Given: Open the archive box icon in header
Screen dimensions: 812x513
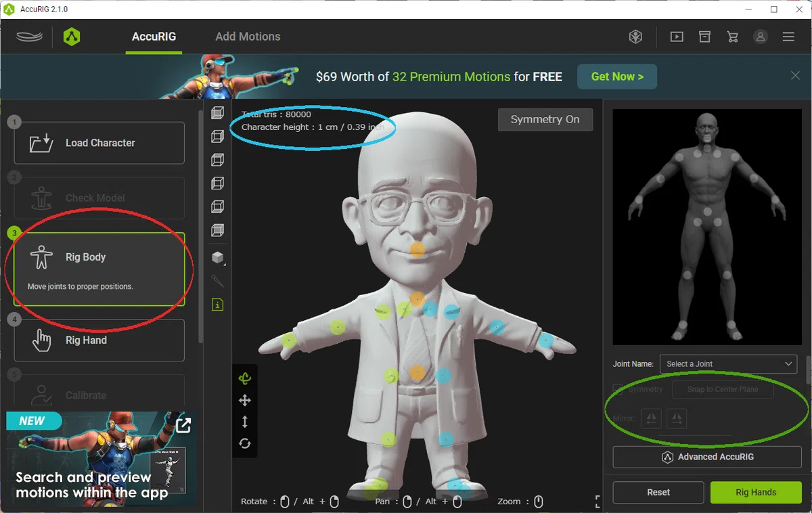Looking at the screenshot, I should pos(704,37).
